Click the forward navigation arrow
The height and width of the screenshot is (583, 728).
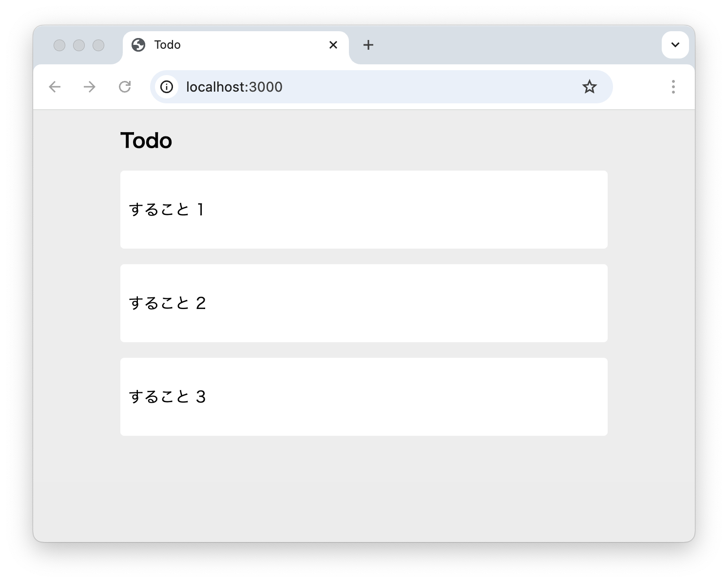pos(90,87)
